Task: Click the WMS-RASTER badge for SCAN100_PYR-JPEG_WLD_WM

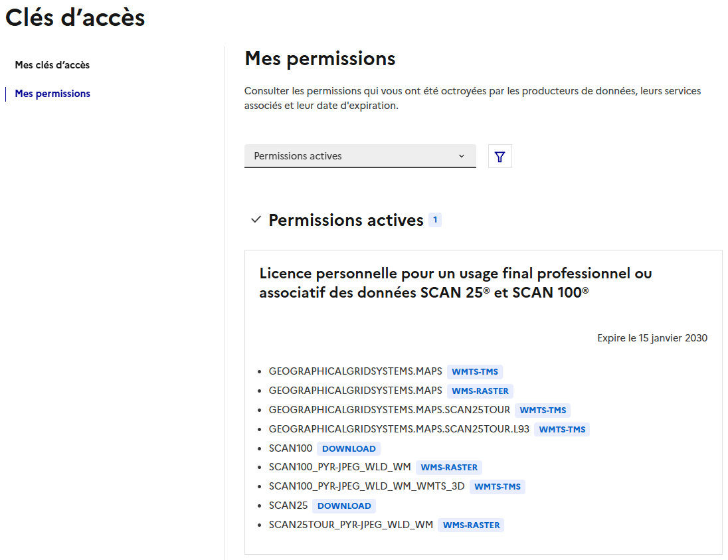Action: tap(449, 467)
